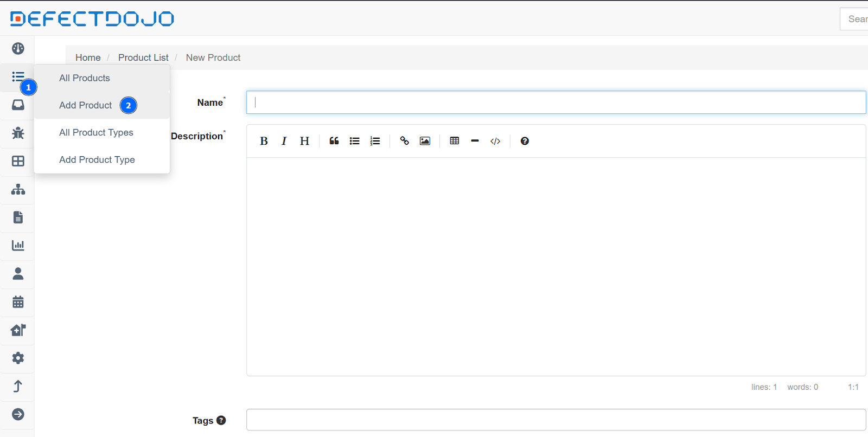
Task: Insert an image in the description
Action: click(425, 141)
